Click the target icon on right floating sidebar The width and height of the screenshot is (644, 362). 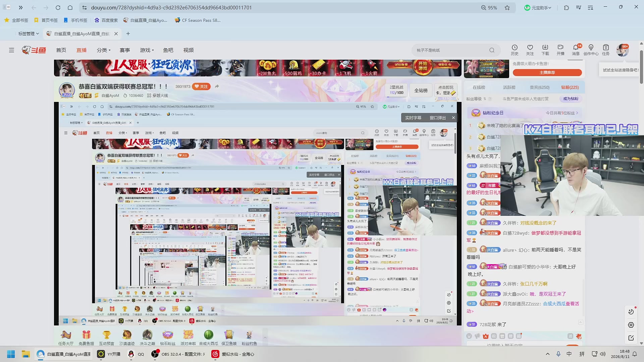pos(631,325)
